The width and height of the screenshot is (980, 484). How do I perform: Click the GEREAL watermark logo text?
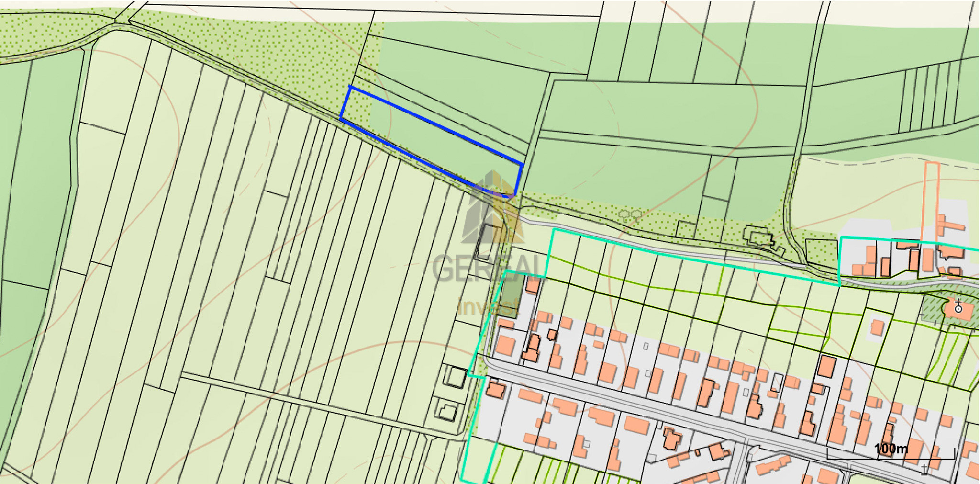(x=488, y=268)
